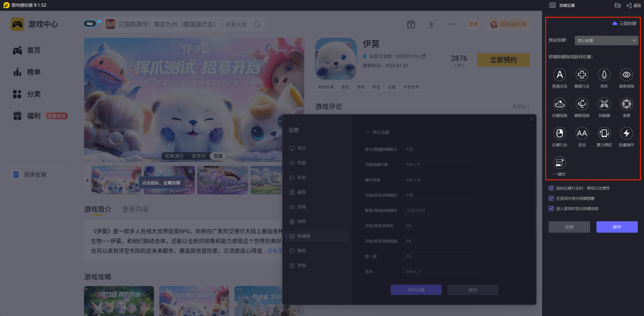Viewport: 644px width, 316px height.
Task: Click 暂停/继续录制操作 设置快捷键 field
Action: tap(441, 210)
